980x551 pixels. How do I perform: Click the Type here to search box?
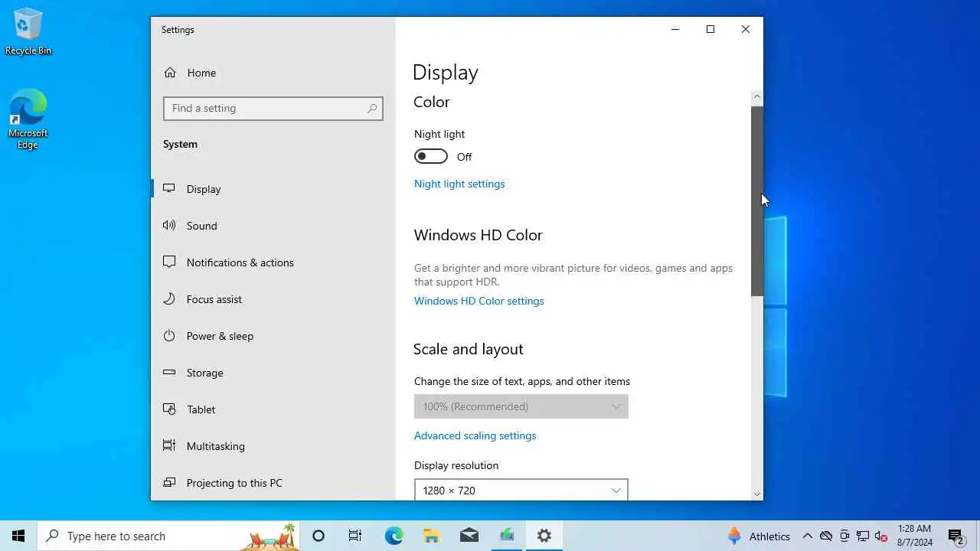coord(168,536)
